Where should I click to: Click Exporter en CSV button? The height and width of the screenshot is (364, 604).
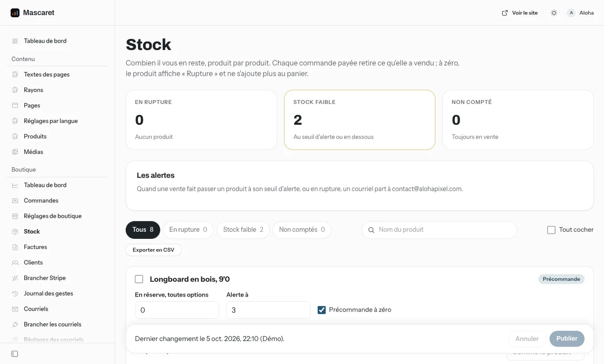(154, 250)
